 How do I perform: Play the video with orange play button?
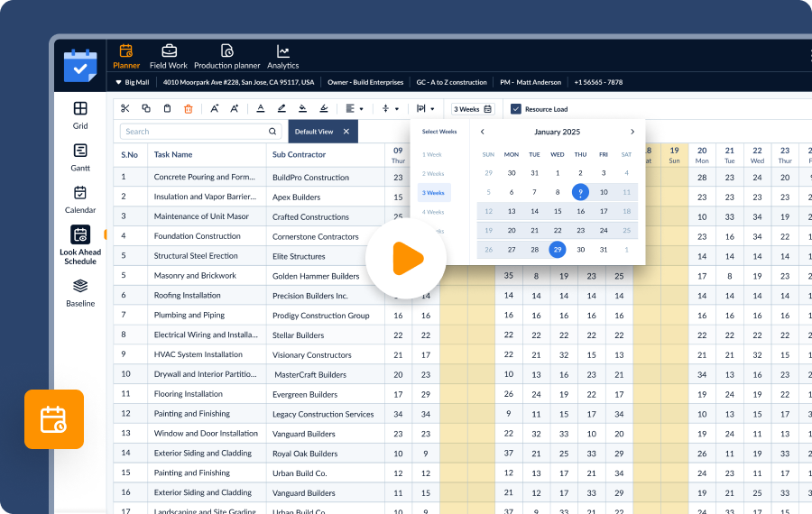[407, 258]
